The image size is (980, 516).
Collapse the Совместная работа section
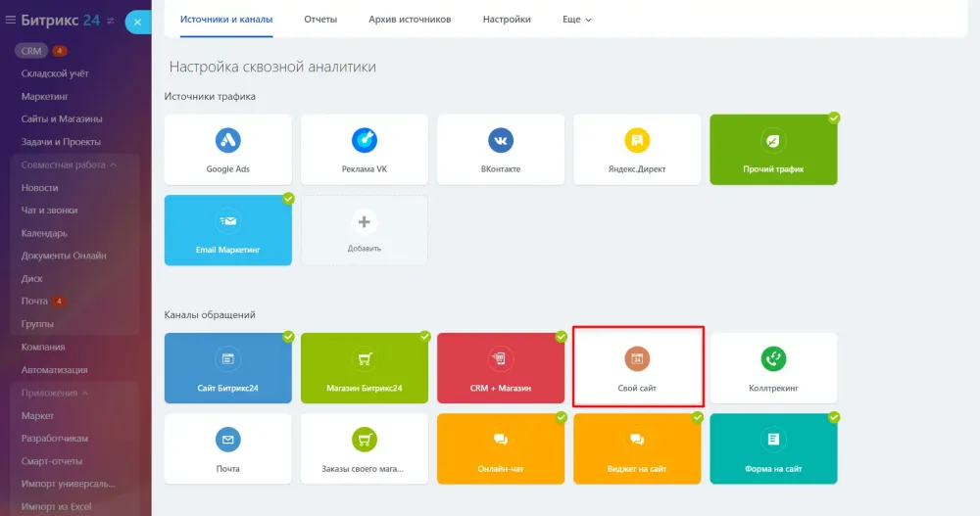click(69, 164)
